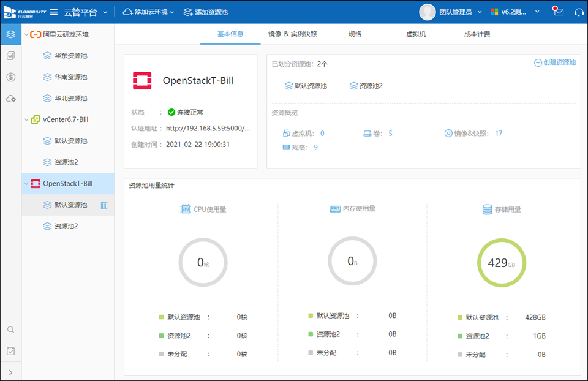Open the 添加云环境 dropdown
Screen dimensions: 588x381
tap(149, 12)
